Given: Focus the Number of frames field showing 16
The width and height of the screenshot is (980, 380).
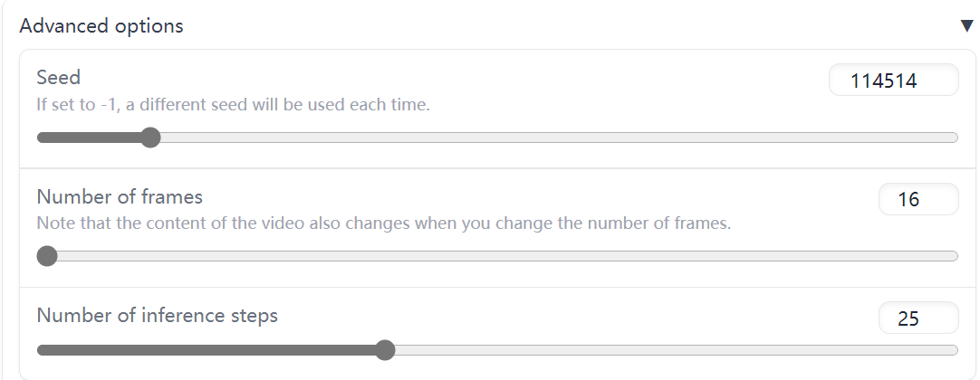Looking at the screenshot, I should click(x=918, y=199).
